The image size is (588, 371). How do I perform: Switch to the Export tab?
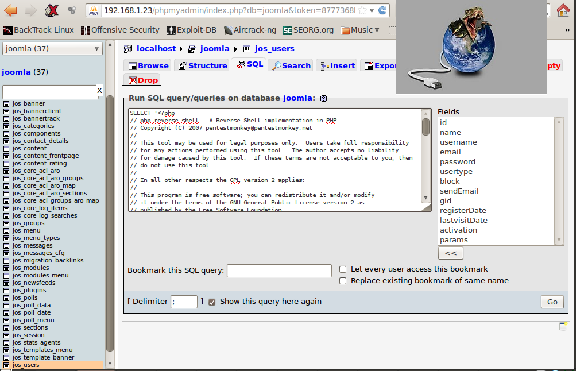pos(379,65)
